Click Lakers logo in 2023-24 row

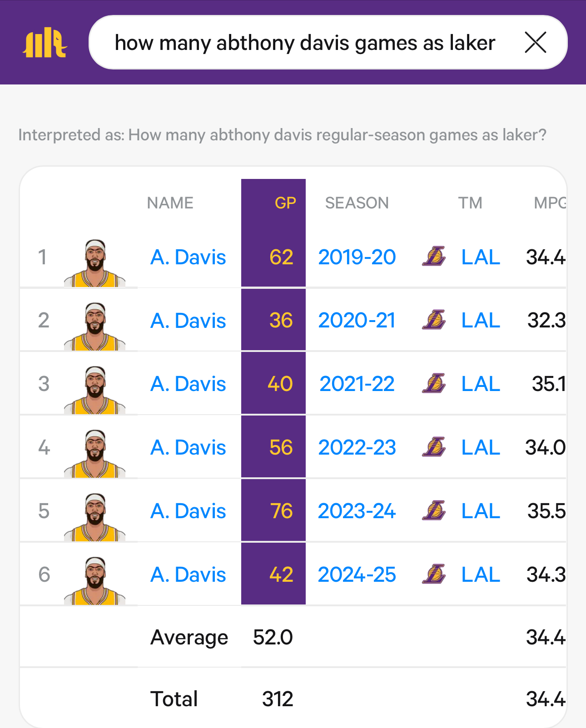pos(434,511)
